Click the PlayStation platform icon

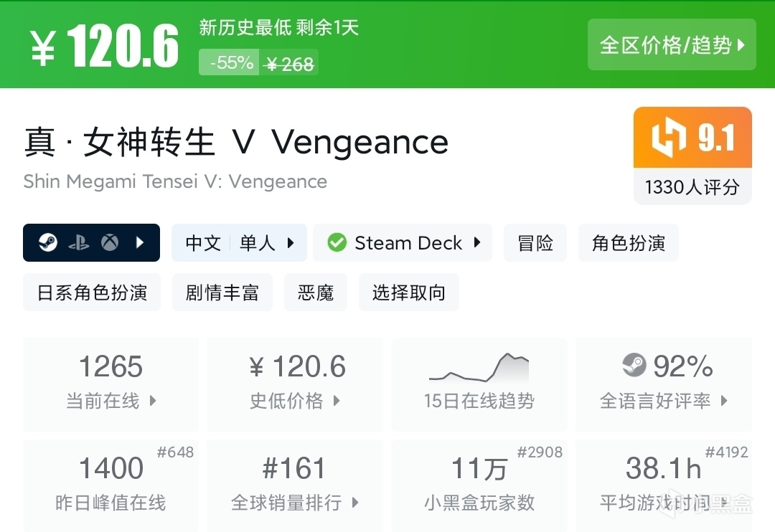(x=79, y=243)
